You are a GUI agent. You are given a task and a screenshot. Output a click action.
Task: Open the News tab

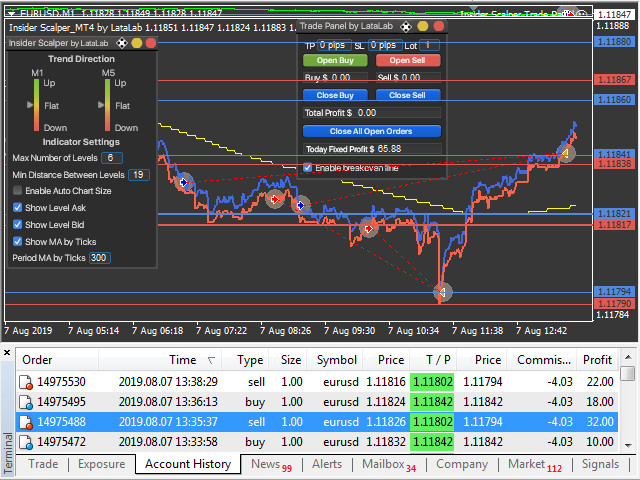(271, 464)
